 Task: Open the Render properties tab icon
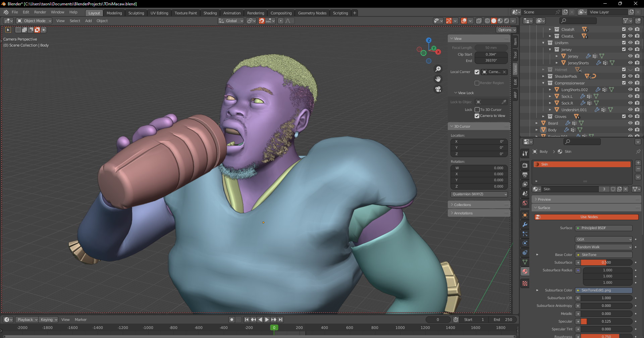[525, 165]
